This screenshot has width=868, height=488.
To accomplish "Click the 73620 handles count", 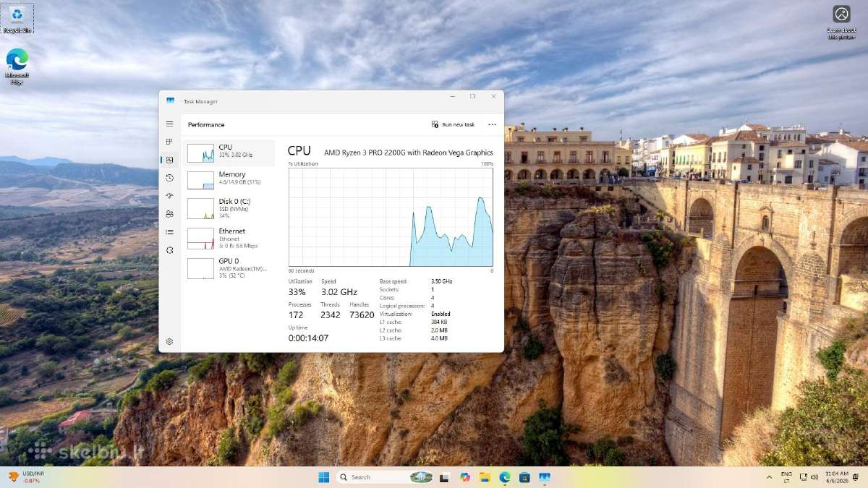I will coord(362,315).
